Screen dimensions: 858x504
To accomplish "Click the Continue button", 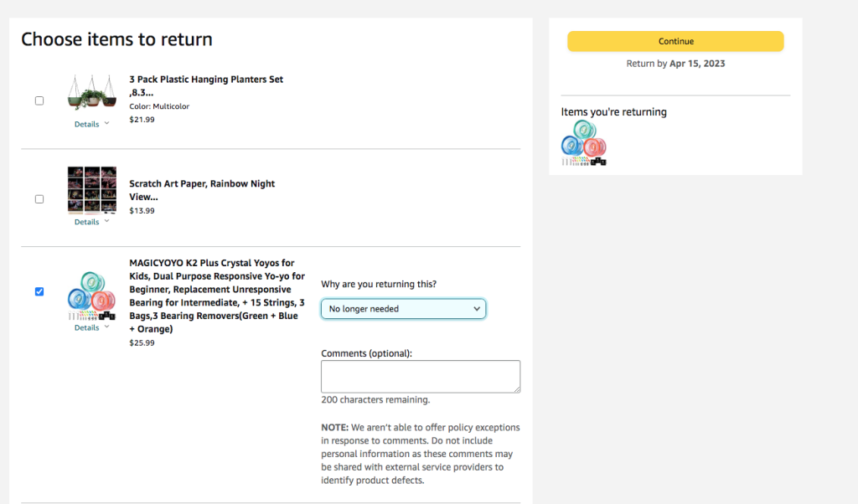I will tap(675, 40).
